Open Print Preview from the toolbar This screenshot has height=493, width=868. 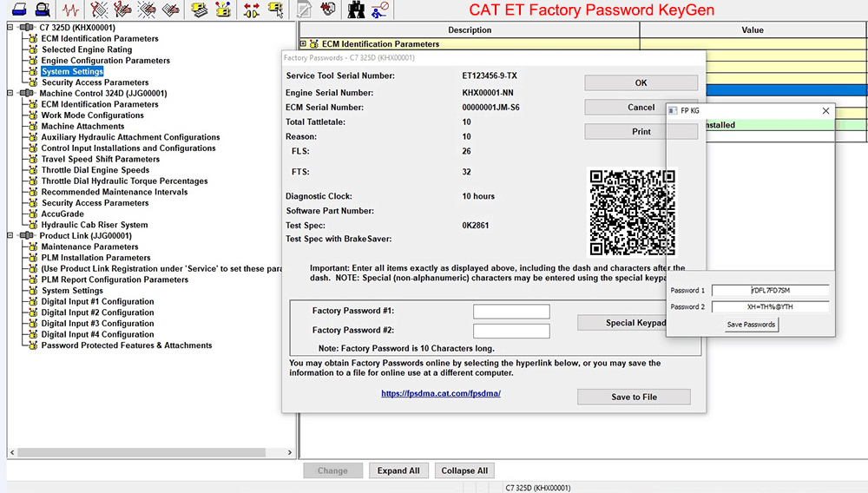[43, 9]
